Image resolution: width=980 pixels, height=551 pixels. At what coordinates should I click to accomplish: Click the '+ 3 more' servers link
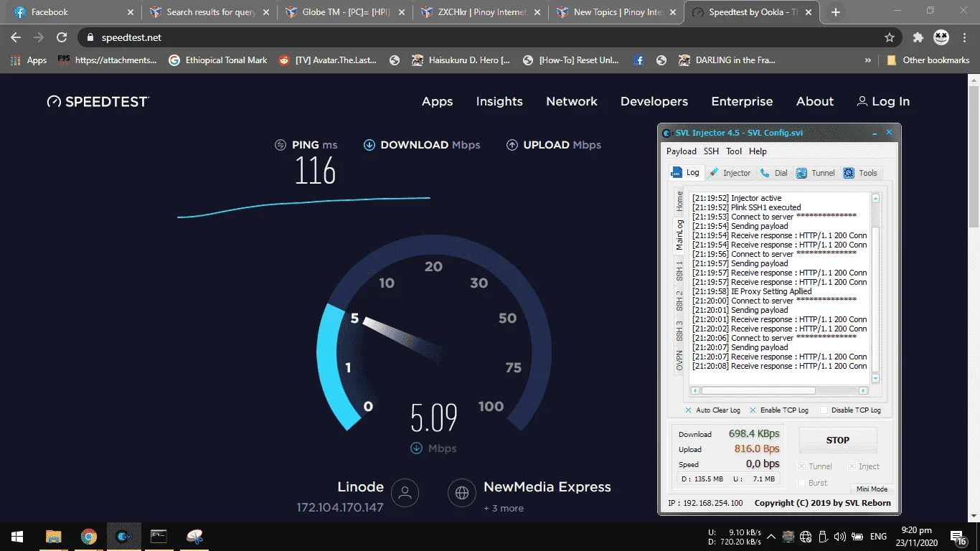click(504, 509)
